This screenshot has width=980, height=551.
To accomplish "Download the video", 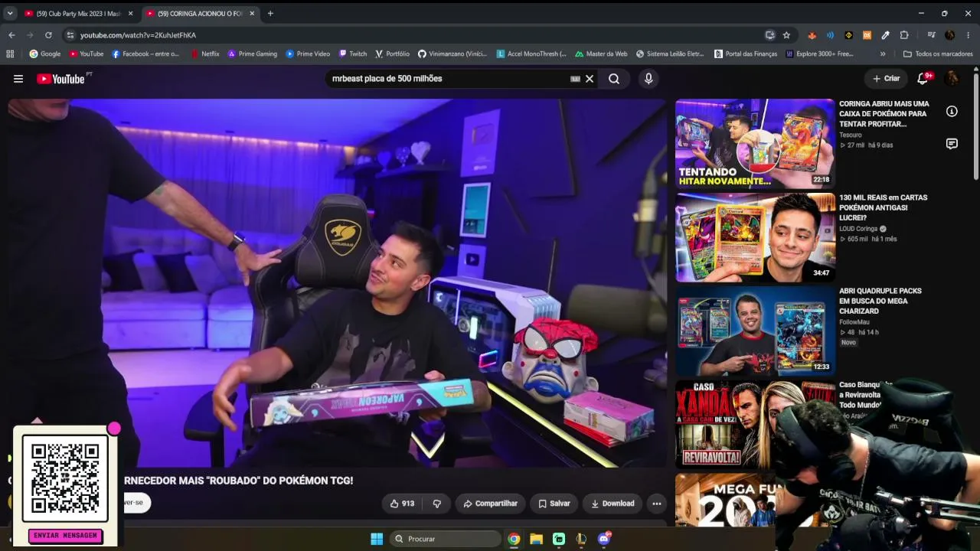I will coord(612,504).
